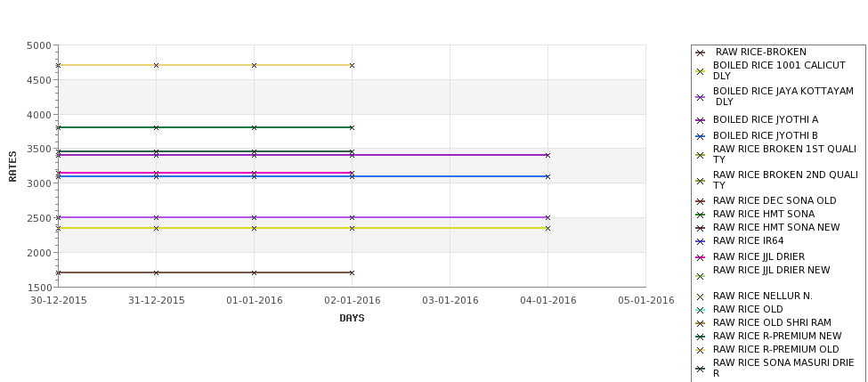Click the BOILED RICE JYOTHI B legend marker
The image size is (868, 382).
tap(700, 137)
